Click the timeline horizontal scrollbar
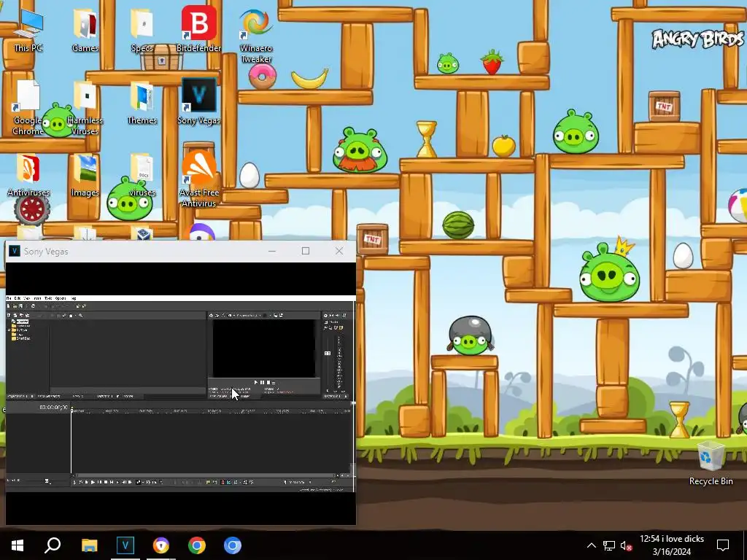This screenshot has width=747, height=560. coord(205,475)
